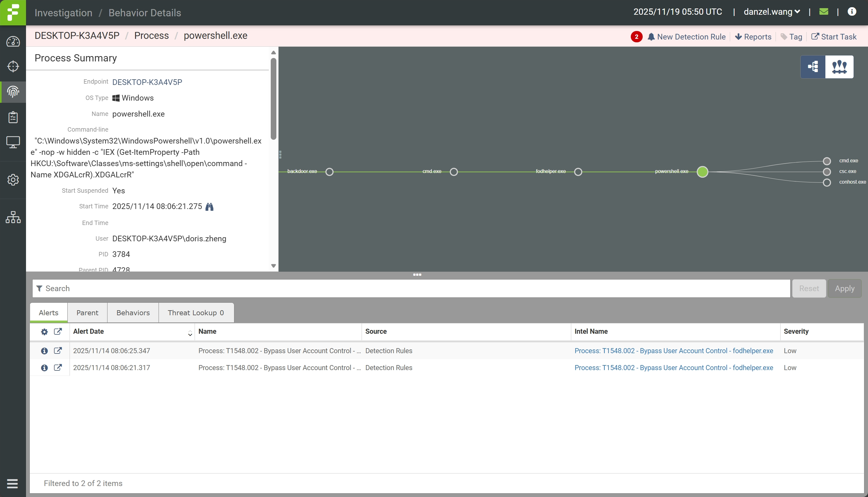The height and width of the screenshot is (497, 868).
Task: Click the monitor endpoints sidebar icon
Action: [x=13, y=142]
